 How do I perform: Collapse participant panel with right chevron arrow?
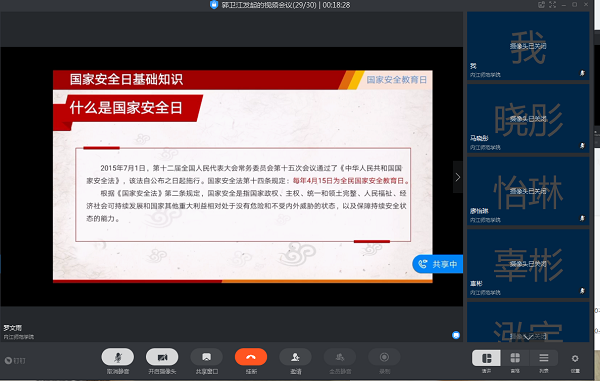click(x=458, y=177)
